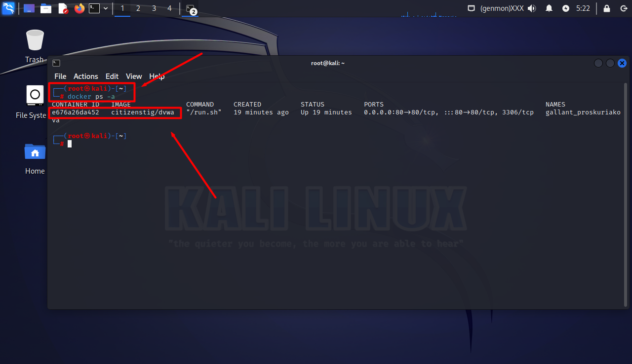Click the power manager icon
Viewport: 632px width, 364px height.
point(566,8)
